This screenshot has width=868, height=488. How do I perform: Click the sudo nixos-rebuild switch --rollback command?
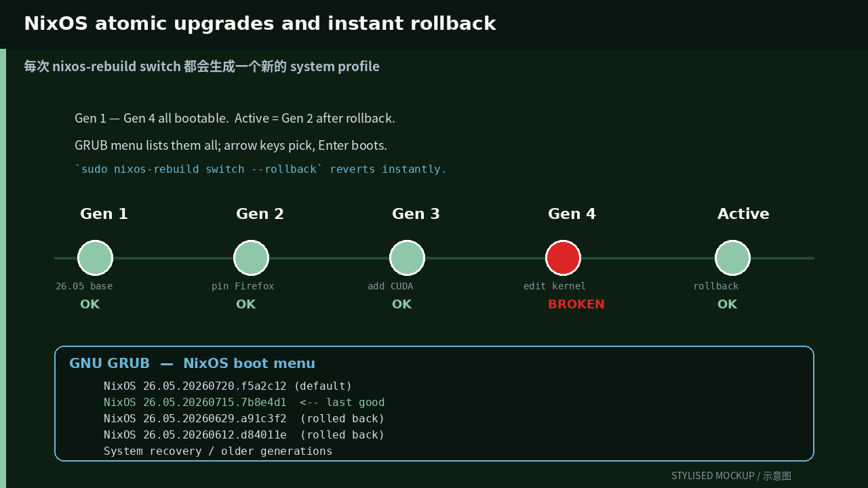tap(260, 169)
